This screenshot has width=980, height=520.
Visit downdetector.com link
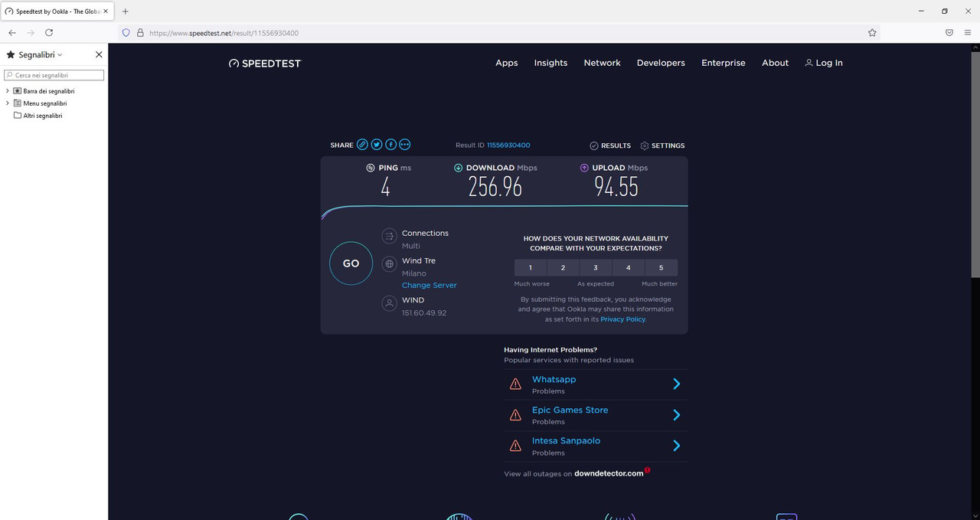click(609, 473)
